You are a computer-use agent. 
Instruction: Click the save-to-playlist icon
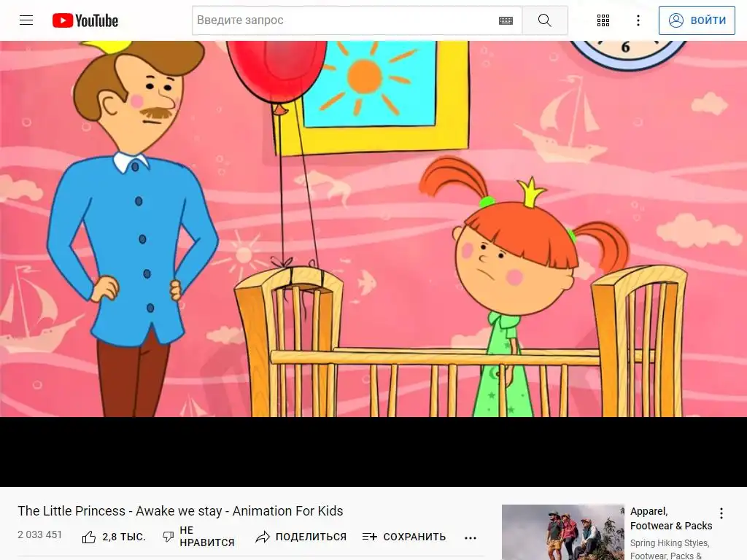coord(369,537)
